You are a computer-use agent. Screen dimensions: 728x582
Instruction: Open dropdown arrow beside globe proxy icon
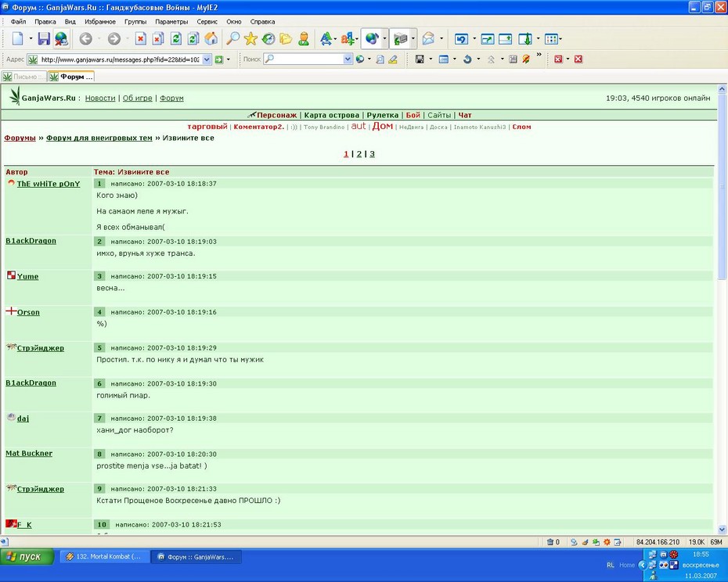click(x=384, y=39)
